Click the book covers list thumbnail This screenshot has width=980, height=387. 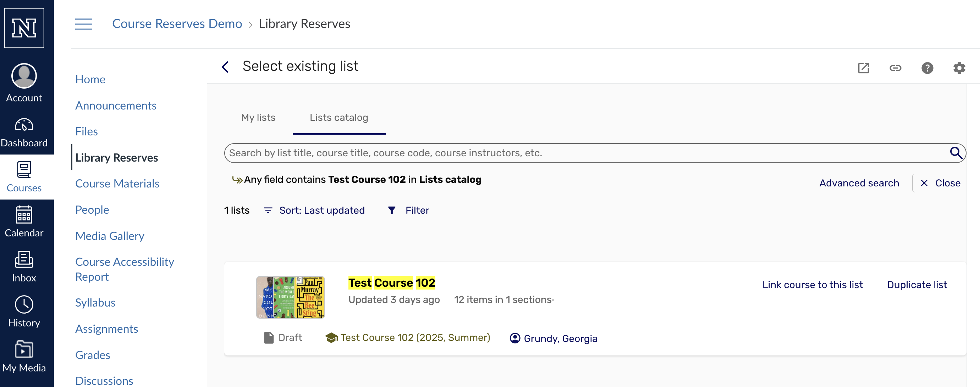coord(290,297)
